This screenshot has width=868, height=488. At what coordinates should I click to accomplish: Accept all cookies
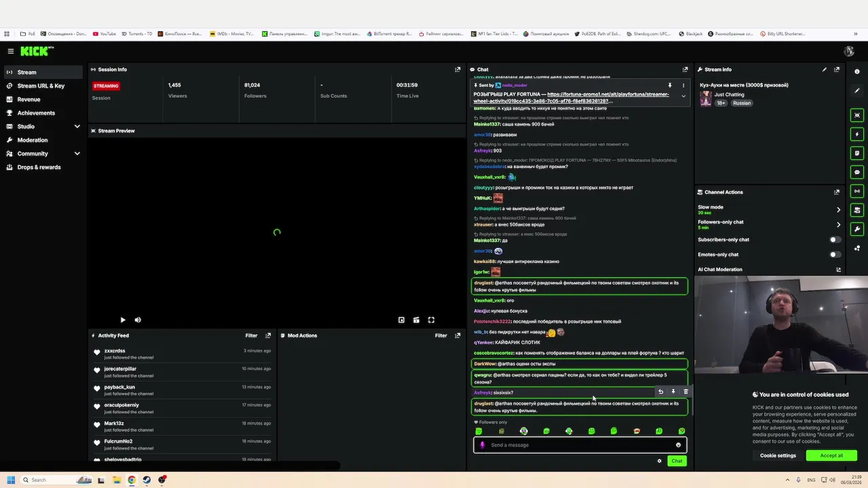point(831,455)
